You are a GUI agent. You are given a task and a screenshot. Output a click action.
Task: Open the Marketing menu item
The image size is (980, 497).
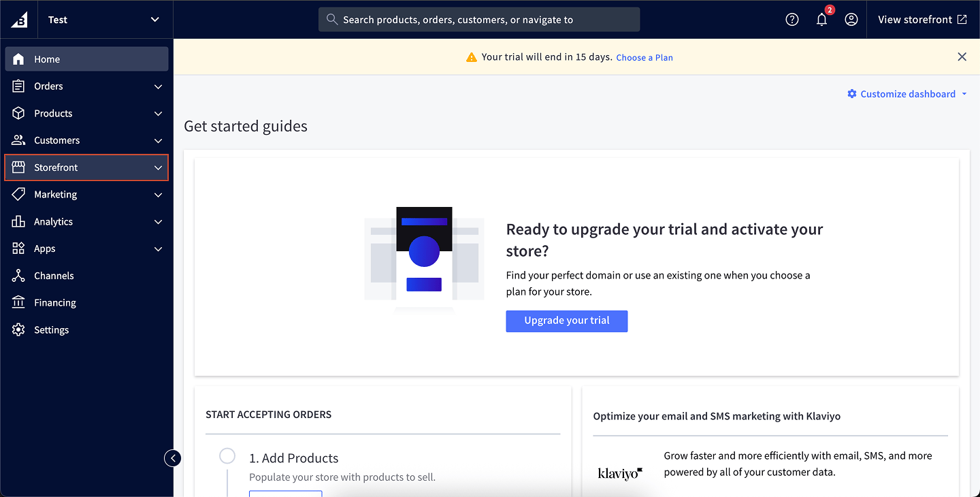click(x=86, y=195)
